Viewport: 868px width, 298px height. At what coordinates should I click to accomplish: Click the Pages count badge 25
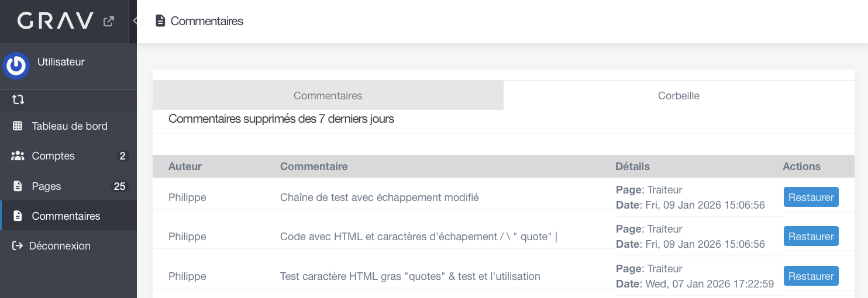[x=119, y=186]
